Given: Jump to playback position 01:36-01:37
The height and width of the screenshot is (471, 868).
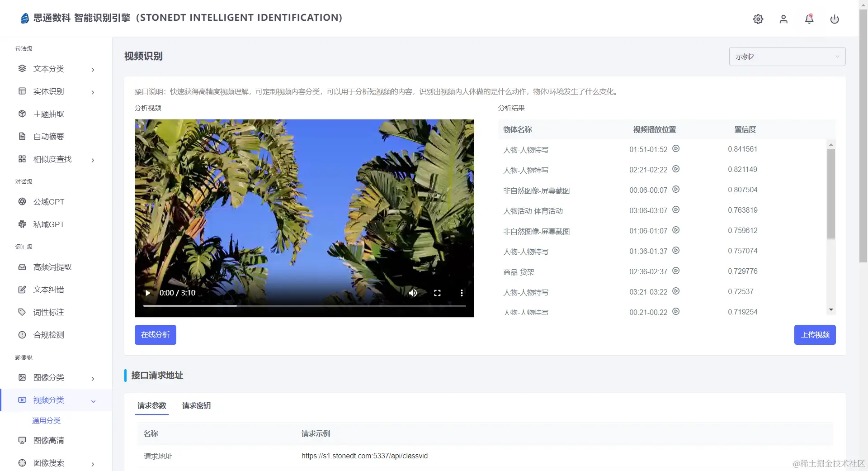Looking at the screenshot, I should tap(676, 250).
